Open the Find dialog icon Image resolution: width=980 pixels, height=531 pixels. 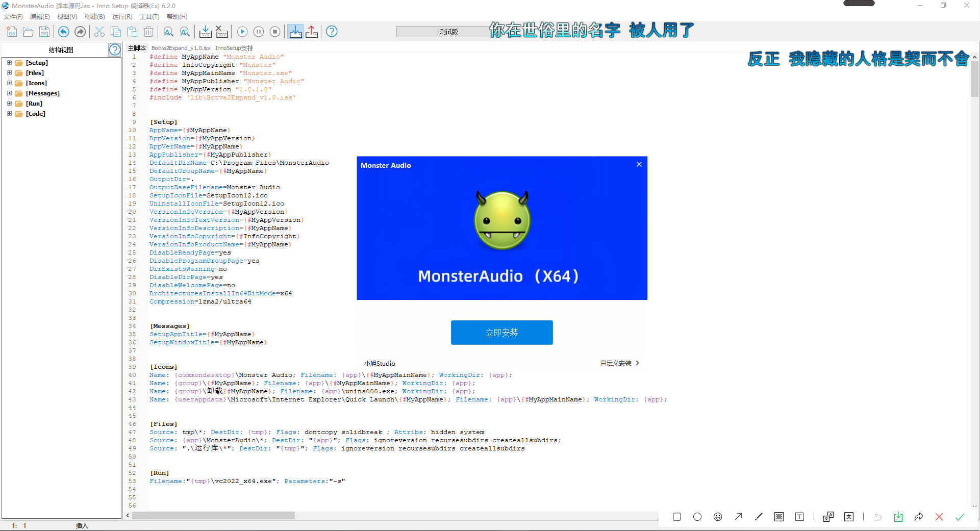pos(168,32)
